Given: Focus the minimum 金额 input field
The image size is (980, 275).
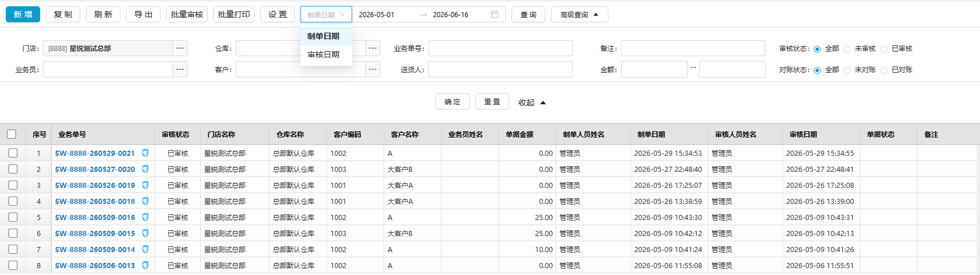Looking at the screenshot, I should 654,69.
